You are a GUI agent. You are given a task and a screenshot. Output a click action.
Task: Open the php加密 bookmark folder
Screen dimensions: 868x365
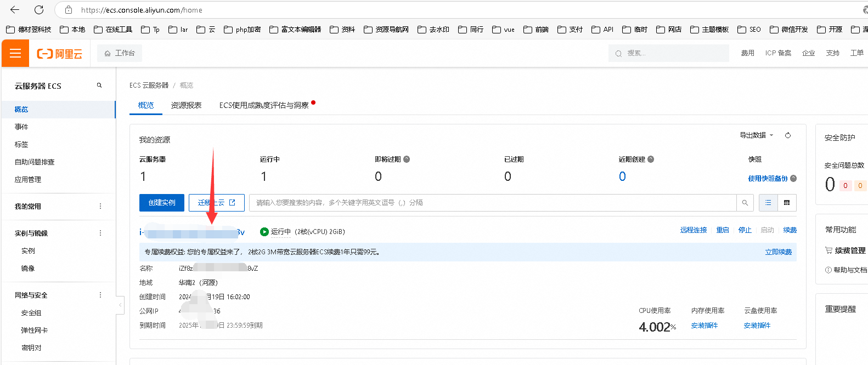(x=242, y=30)
